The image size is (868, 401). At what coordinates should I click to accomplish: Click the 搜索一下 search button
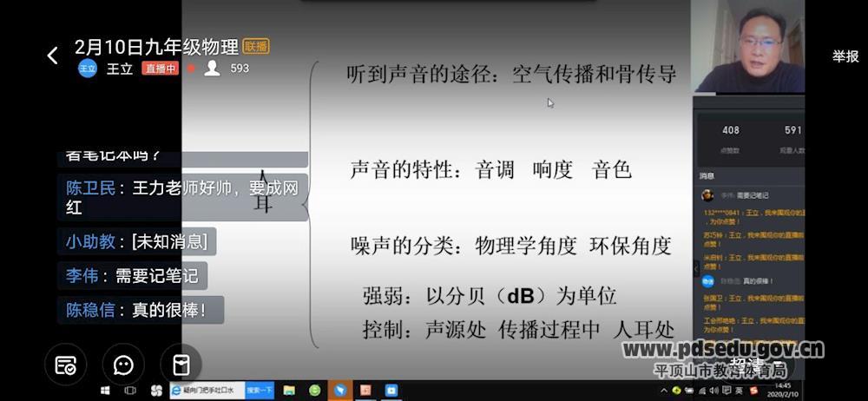pyautogui.click(x=260, y=391)
